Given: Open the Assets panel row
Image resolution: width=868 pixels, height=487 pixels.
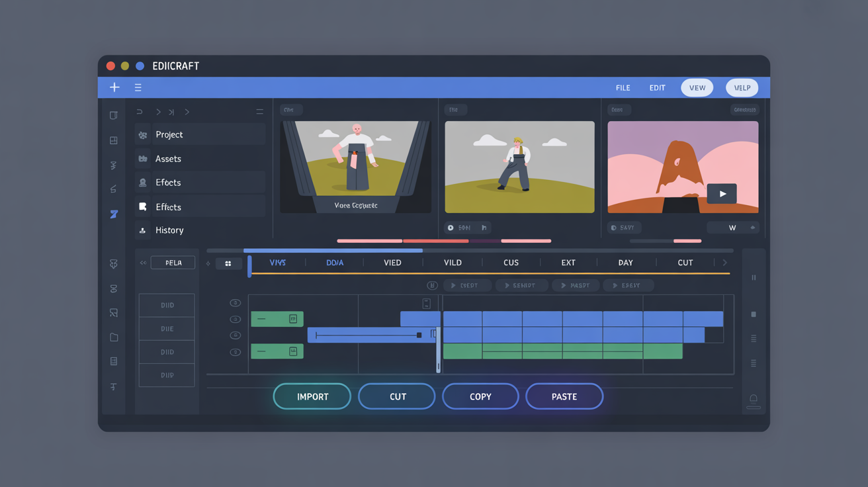Looking at the screenshot, I should tap(200, 159).
